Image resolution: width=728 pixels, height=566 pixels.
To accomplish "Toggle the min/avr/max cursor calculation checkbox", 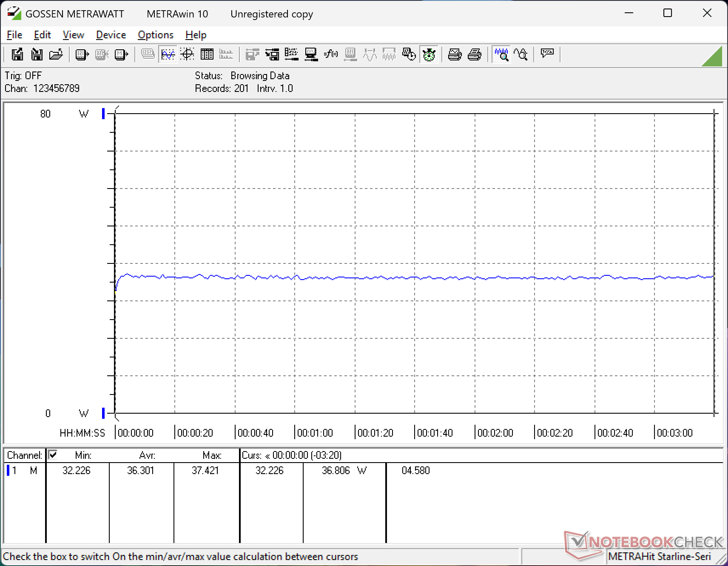I will (x=53, y=455).
